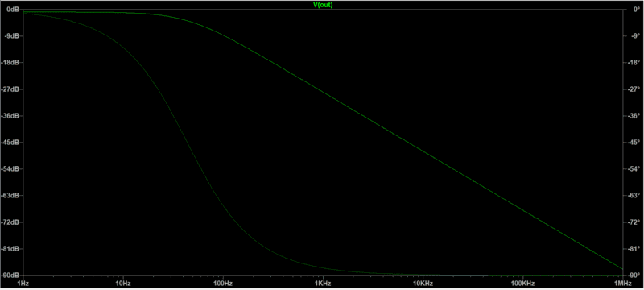Click the -36dB magnitude axis label
The height and width of the screenshot is (290, 644).
[x=10, y=116]
